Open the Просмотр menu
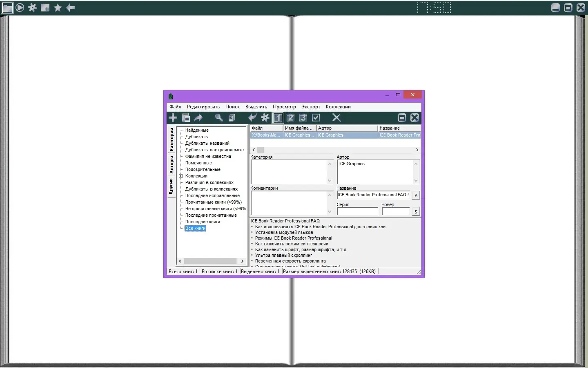 point(285,107)
